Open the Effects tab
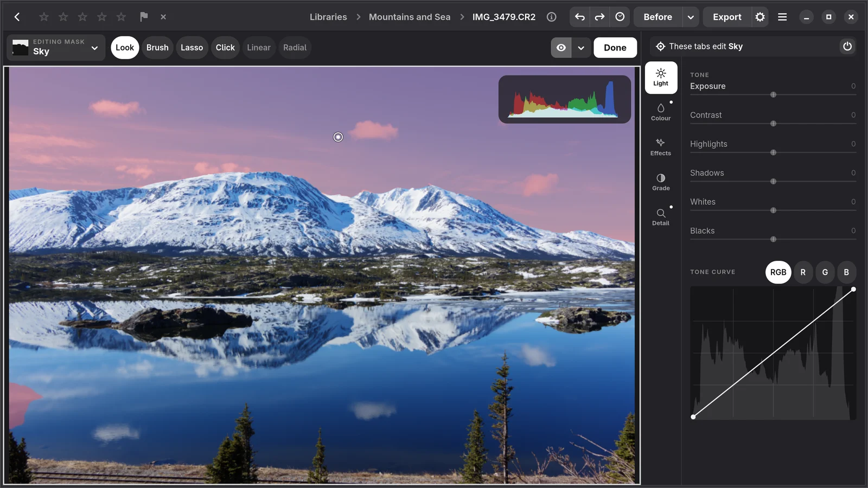The width and height of the screenshot is (868, 488). [661, 147]
